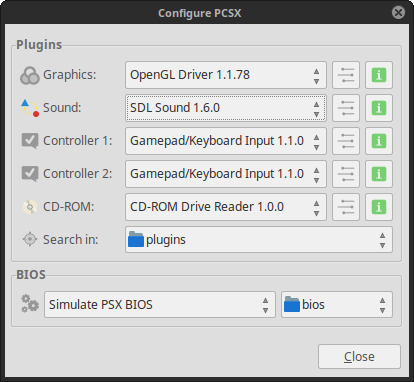This screenshot has height=382, width=414.
Task: Open Controller 2 Gamepad/Keyboard Input dropdown
Action: (226, 174)
